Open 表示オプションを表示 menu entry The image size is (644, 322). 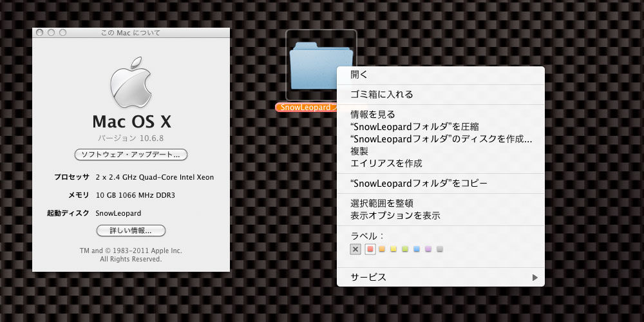440,215
